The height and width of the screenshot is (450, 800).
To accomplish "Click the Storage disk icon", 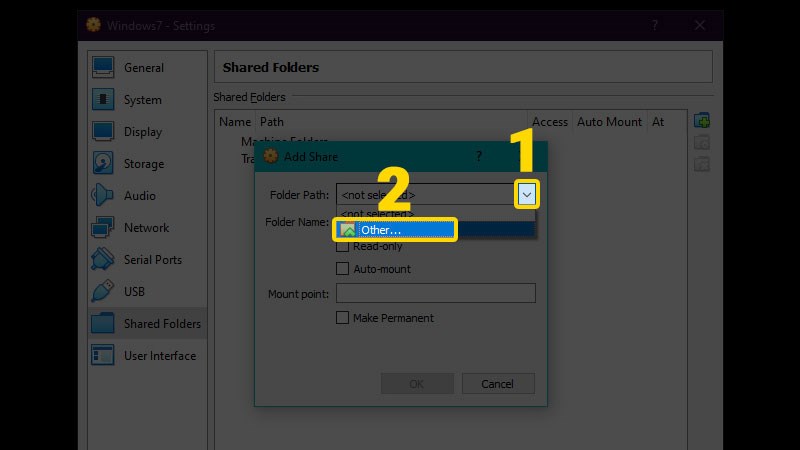I will [103, 163].
